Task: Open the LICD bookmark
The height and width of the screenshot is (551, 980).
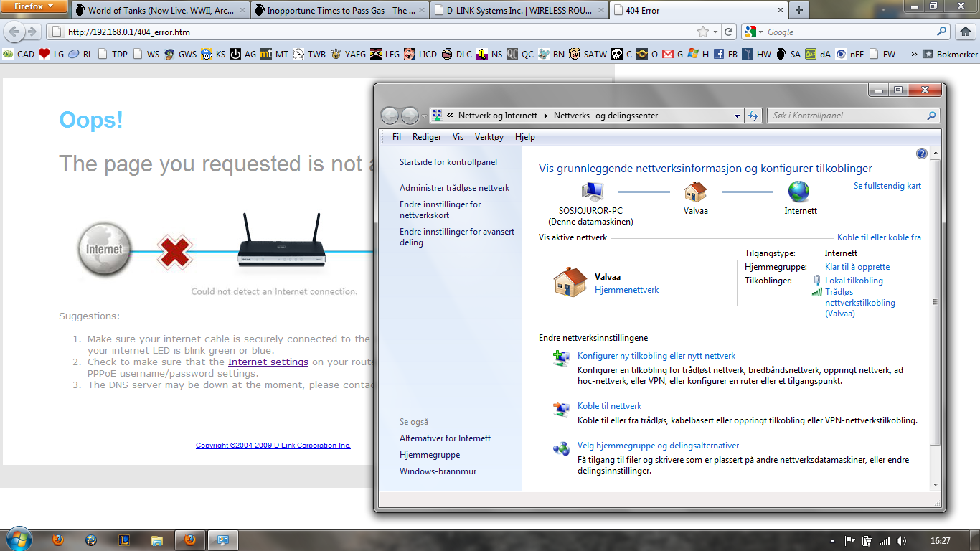Action: click(420, 54)
